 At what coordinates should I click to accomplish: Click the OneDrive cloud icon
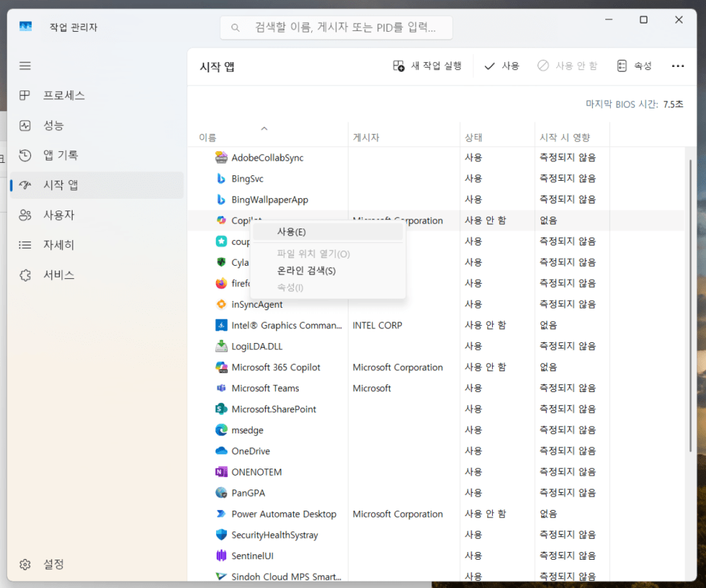coord(221,451)
